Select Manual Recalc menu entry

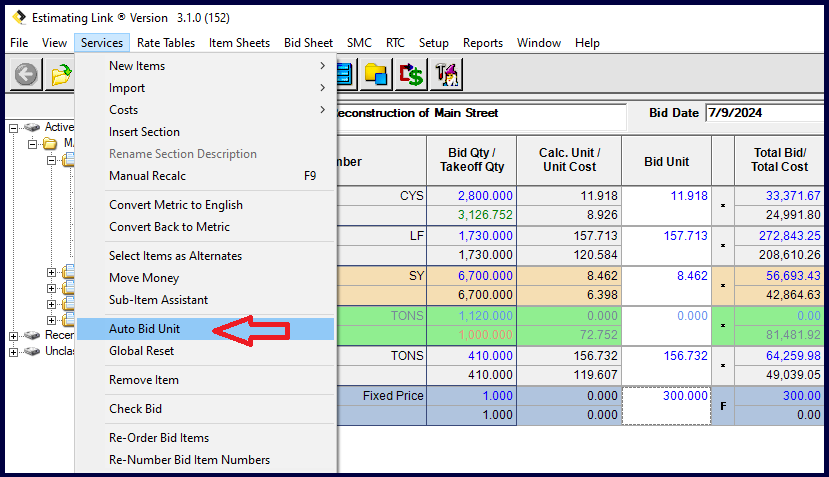[x=206, y=176]
